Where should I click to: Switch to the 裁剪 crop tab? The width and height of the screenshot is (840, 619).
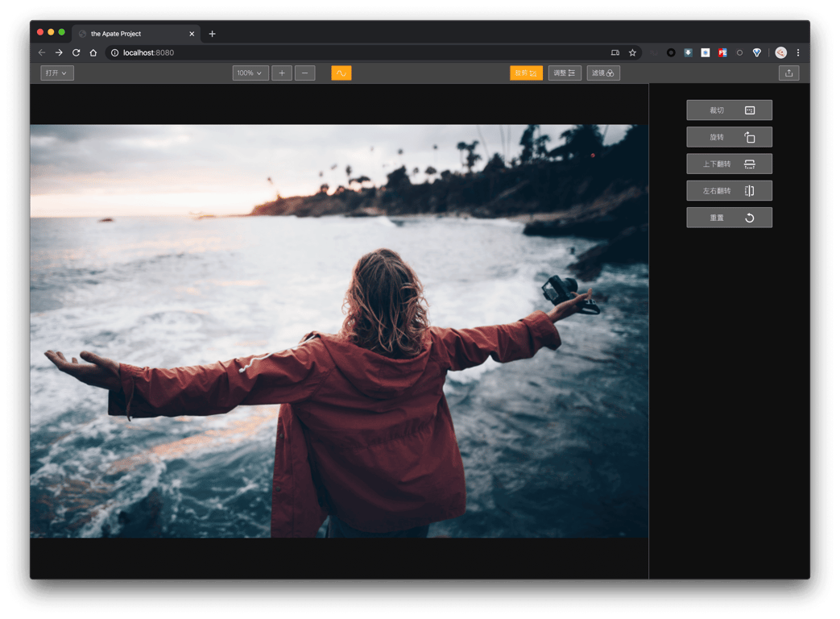click(x=526, y=73)
